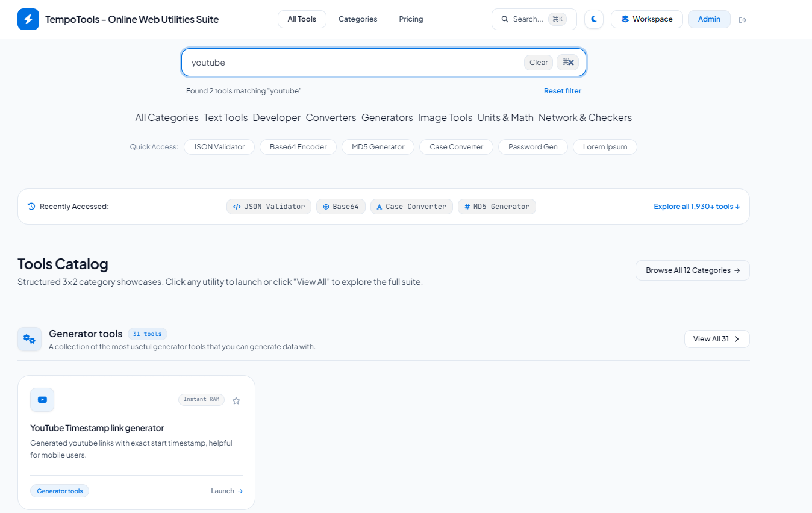Filter by Developer category
Viewport: 812px width, 513px height.
[276, 117]
